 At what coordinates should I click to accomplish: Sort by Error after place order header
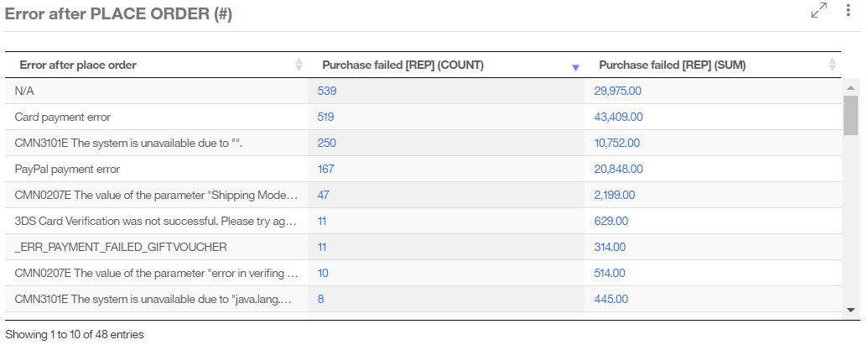[78, 65]
